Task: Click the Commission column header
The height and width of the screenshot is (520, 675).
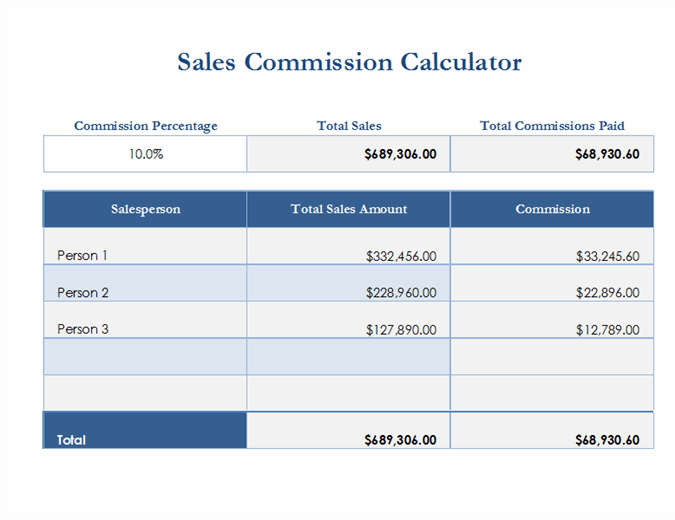Action: pos(552,209)
